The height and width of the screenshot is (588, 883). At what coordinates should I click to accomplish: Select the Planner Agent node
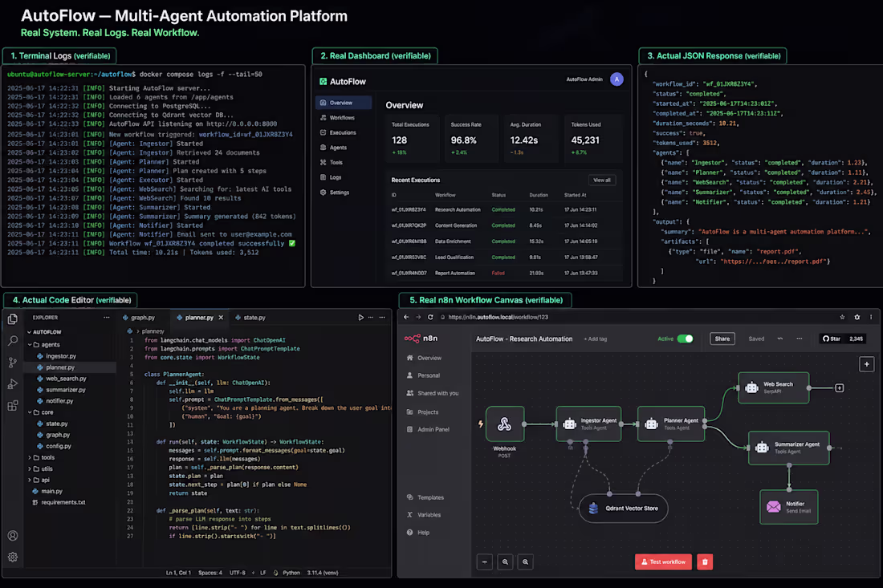pyautogui.click(x=671, y=424)
